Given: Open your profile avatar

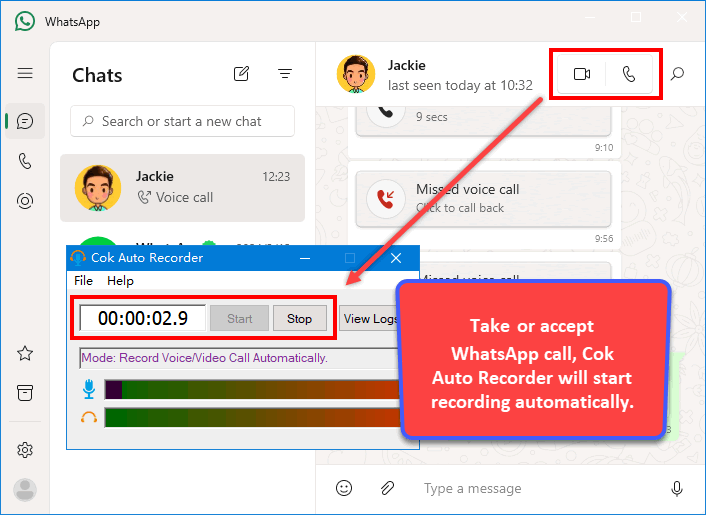Looking at the screenshot, I should [25, 489].
